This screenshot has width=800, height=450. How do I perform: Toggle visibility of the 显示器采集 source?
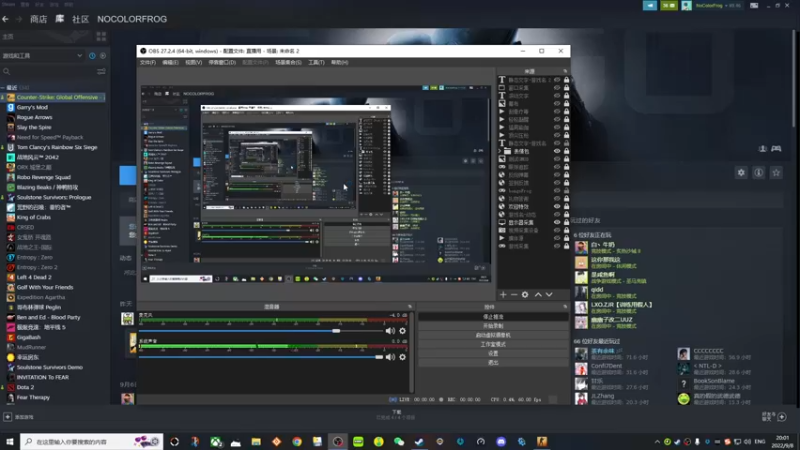tap(557, 222)
